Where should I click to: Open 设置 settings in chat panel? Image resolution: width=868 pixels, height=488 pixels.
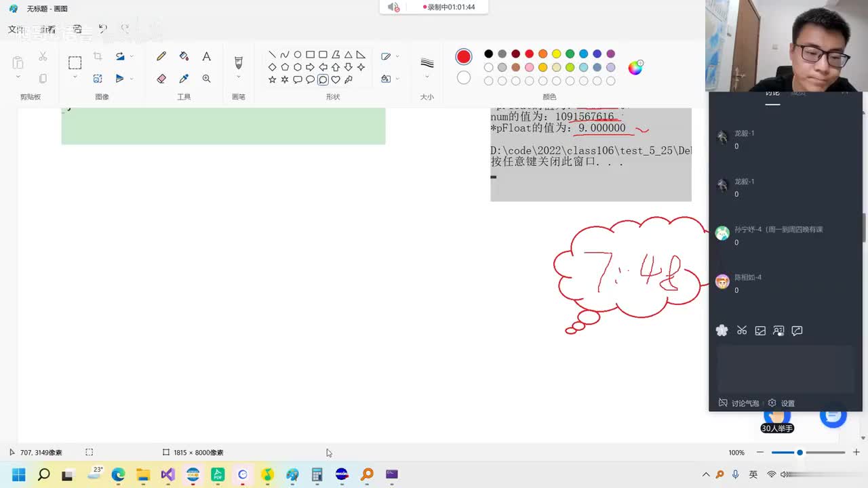781,403
